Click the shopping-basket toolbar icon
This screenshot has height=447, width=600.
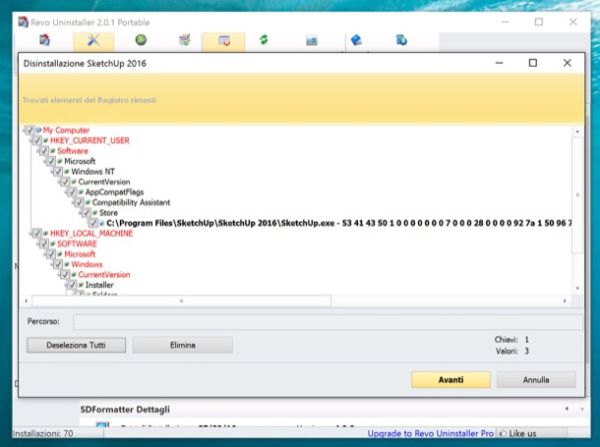[x=185, y=40]
